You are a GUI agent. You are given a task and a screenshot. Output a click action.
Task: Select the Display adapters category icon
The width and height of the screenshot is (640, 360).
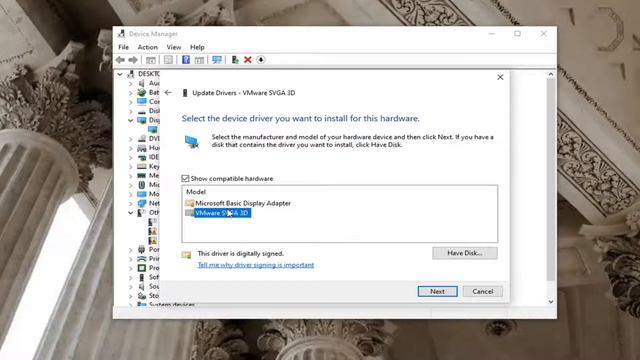point(142,120)
